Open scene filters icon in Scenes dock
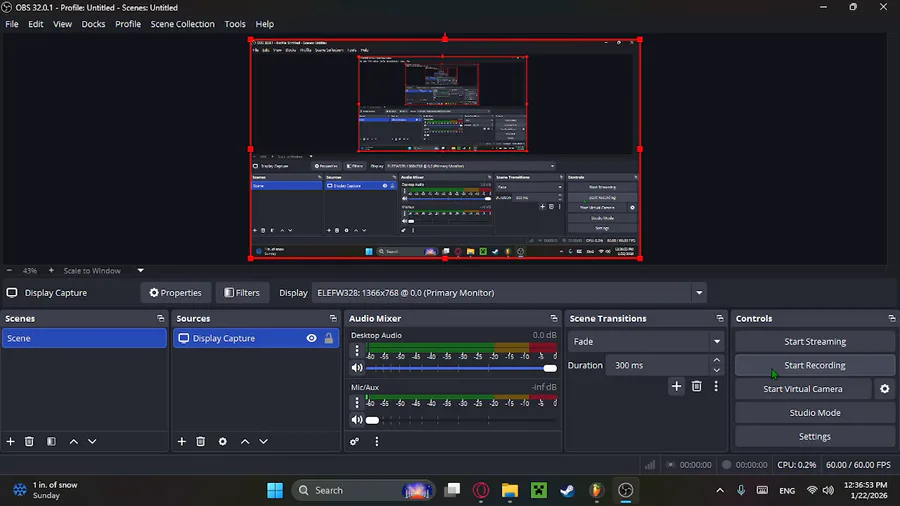The height and width of the screenshot is (506, 900). (51, 441)
